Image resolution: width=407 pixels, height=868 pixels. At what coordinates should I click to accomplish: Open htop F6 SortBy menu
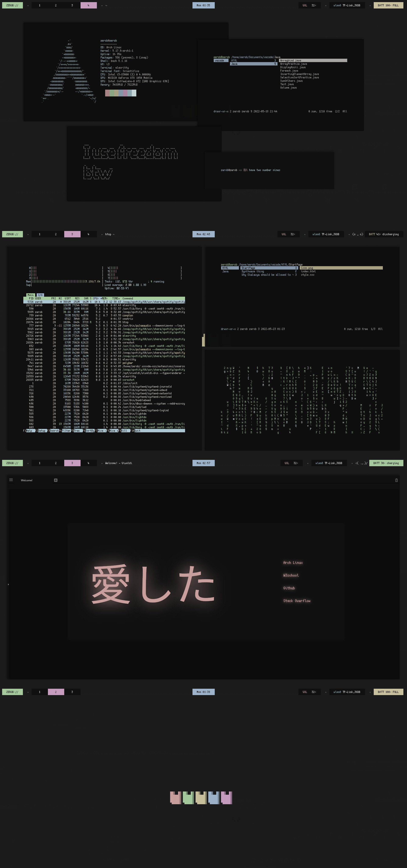click(90, 431)
